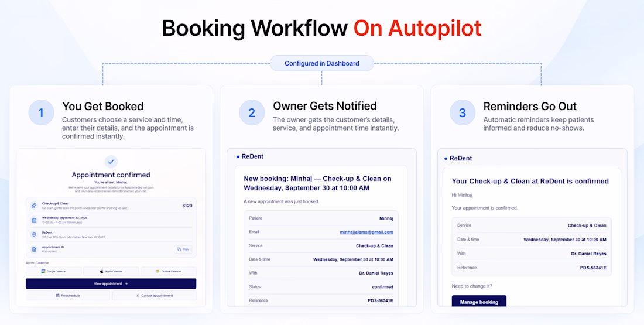Open the minhajjalamx@gmail.com email link

pyautogui.click(x=366, y=232)
